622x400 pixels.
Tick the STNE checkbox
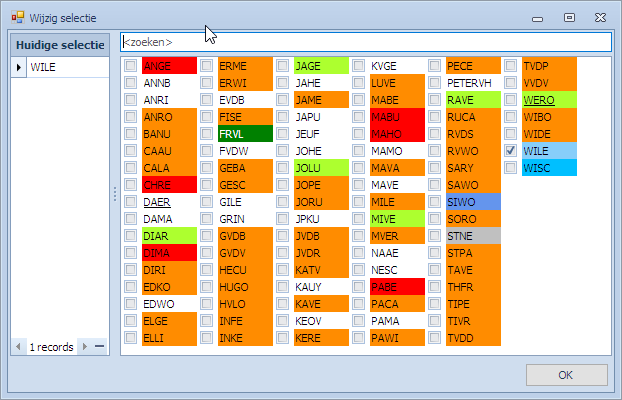pos(434,236)
